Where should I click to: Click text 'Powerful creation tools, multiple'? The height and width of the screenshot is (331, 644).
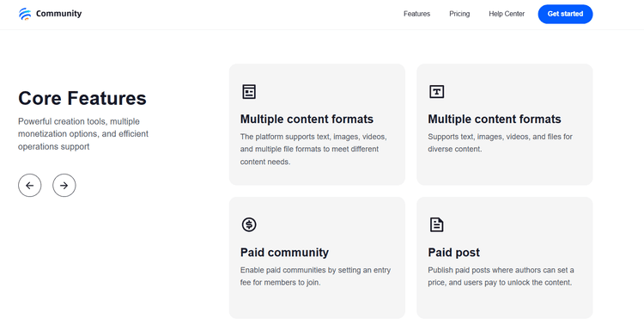pos(79,121)
